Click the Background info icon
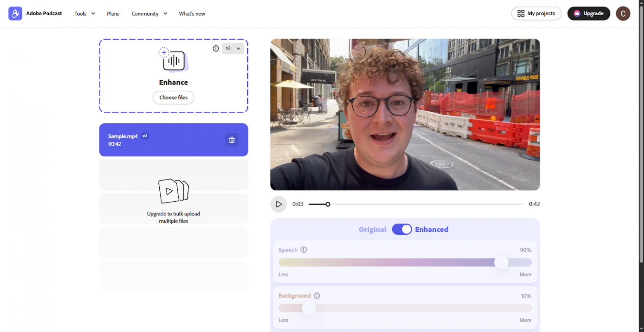Screen dimensions: 644x332 click(x=317, y=296)
